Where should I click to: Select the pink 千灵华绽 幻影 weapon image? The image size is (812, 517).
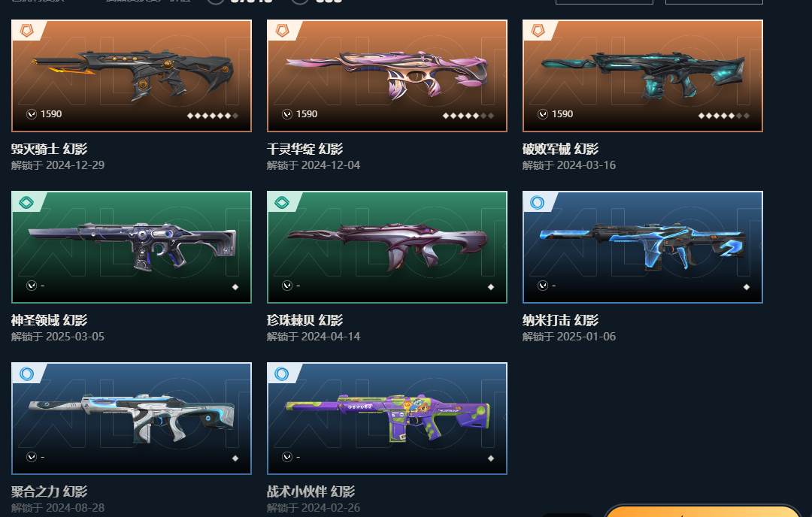387,76
